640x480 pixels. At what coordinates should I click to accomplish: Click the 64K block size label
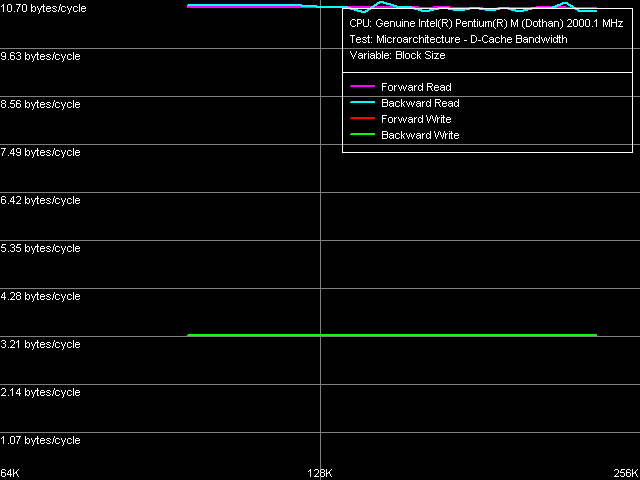pyautogui.click(x=10, y=473)
